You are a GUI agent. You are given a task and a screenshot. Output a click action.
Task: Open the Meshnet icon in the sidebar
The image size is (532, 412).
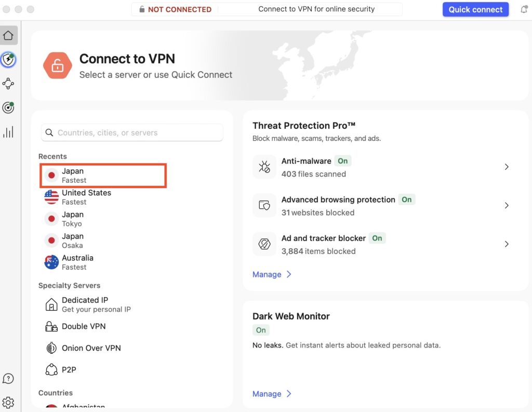[8, 84]
